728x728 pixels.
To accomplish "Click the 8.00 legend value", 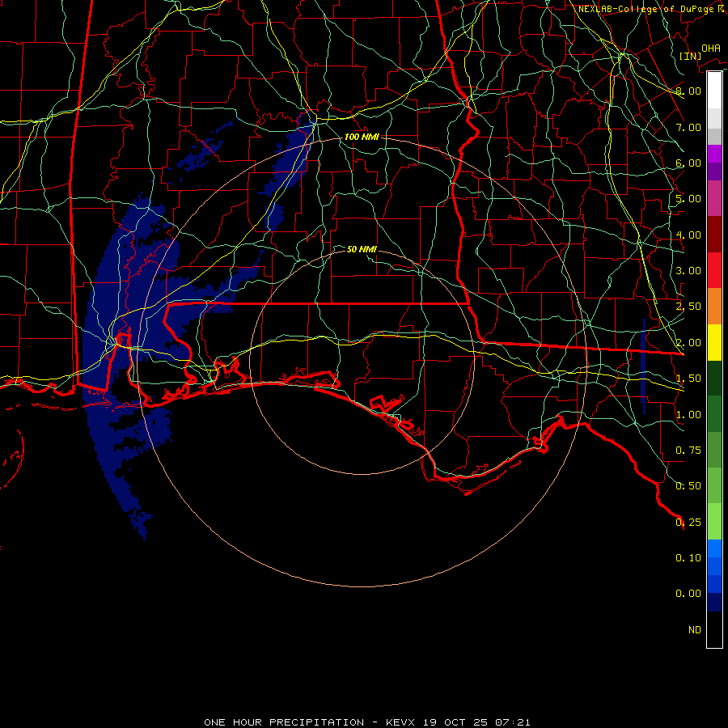I will (688, 91).
